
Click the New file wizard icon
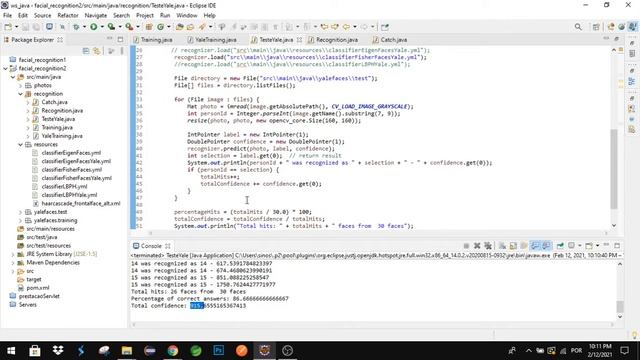8,27
